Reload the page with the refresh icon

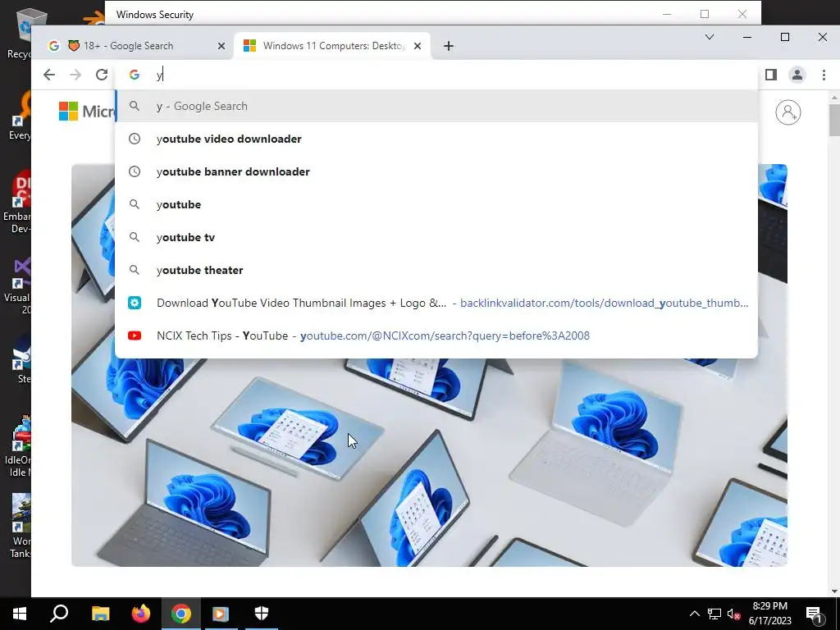pos(102,75)
